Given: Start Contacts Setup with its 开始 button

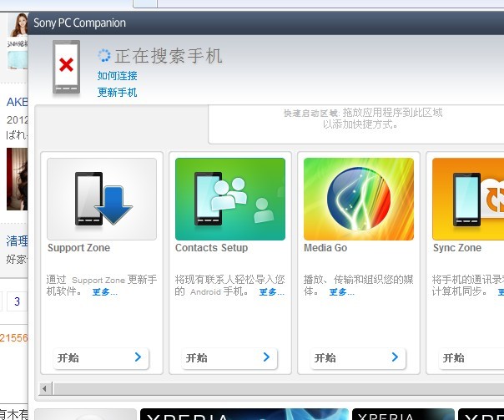Looking at the screenshot, I should pyautogui.click(x=229, y=358).
